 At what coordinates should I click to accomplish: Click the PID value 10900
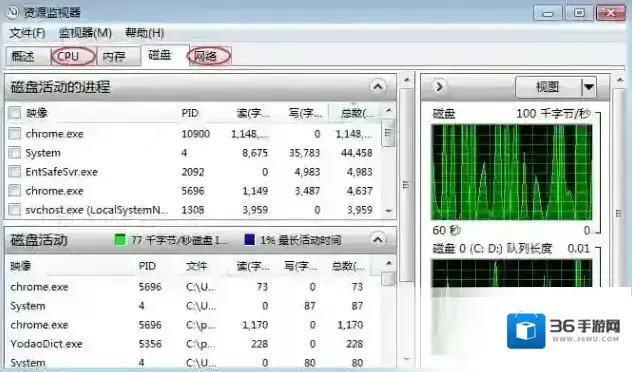pyautogui.click(x=195, y=134)
